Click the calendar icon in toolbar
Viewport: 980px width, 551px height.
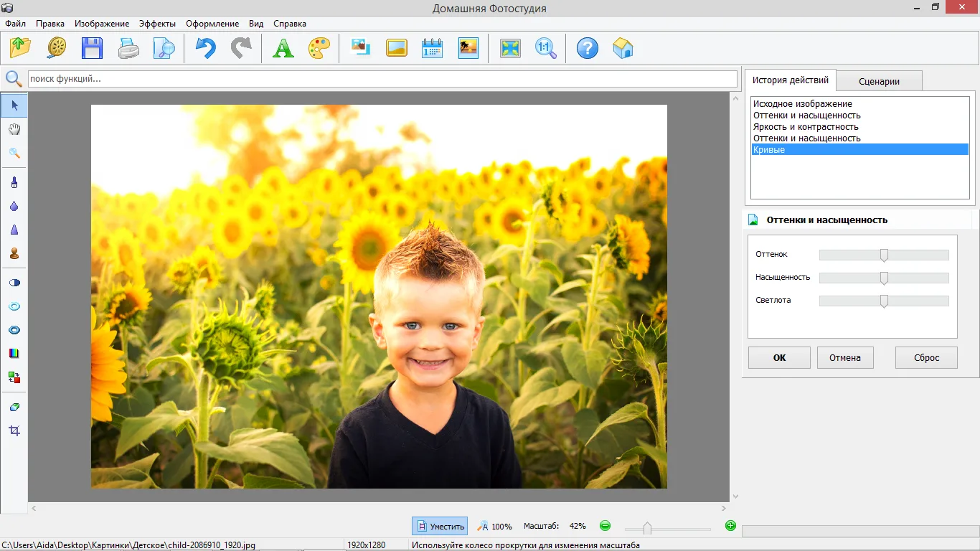coord(432,48)
